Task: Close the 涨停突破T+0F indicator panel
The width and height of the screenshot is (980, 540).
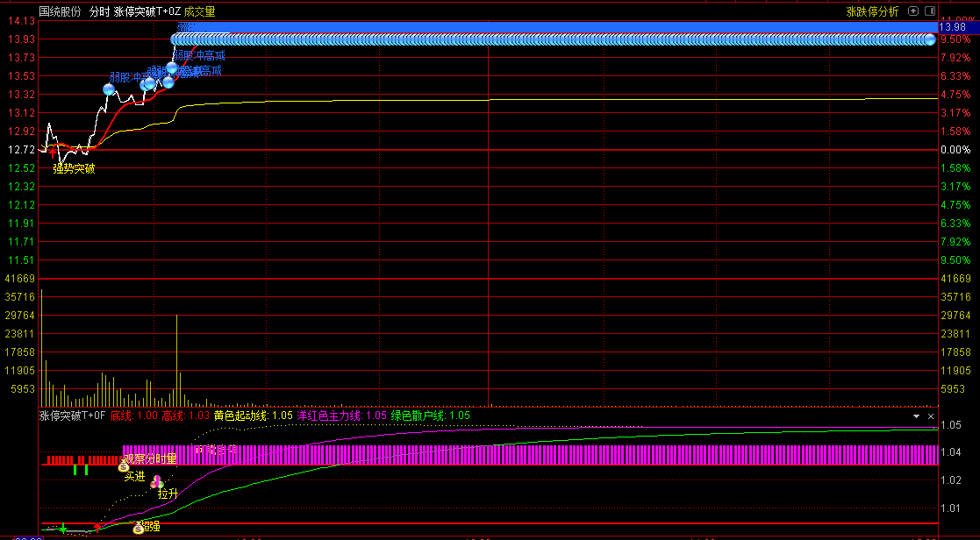Action: [x=930, y=416]
